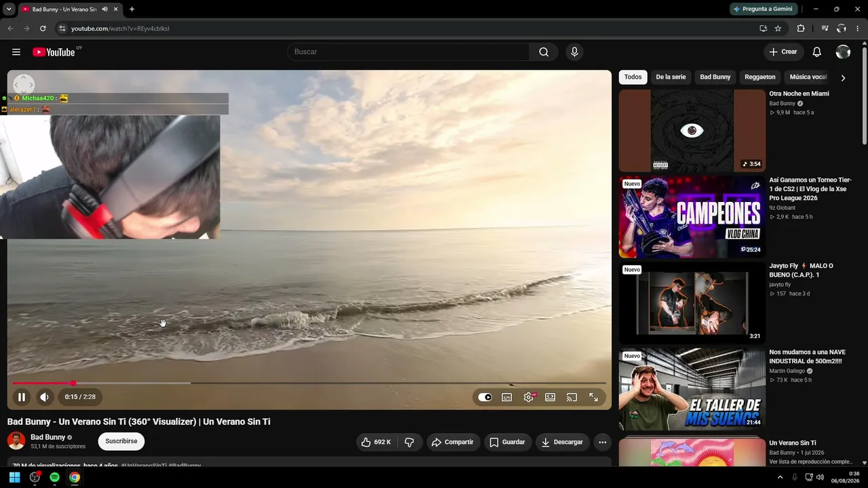868x488 pixels.
Task: Bookmark this page with the star
Action: (x=778, y=28)
